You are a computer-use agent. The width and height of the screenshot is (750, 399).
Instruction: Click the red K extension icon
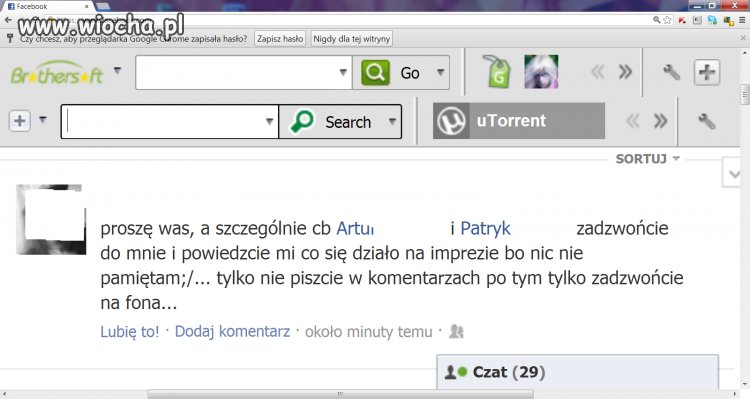pyautogui.click(x=683, y=20)
